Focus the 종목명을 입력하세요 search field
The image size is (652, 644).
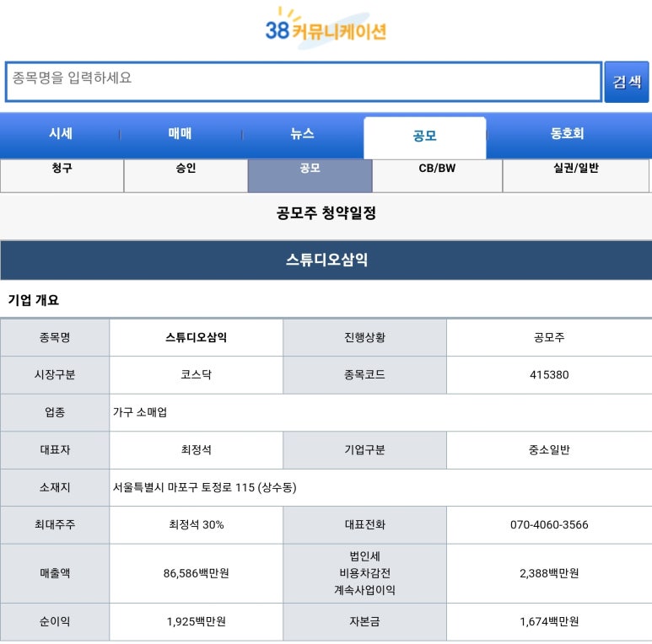point(304,82)
